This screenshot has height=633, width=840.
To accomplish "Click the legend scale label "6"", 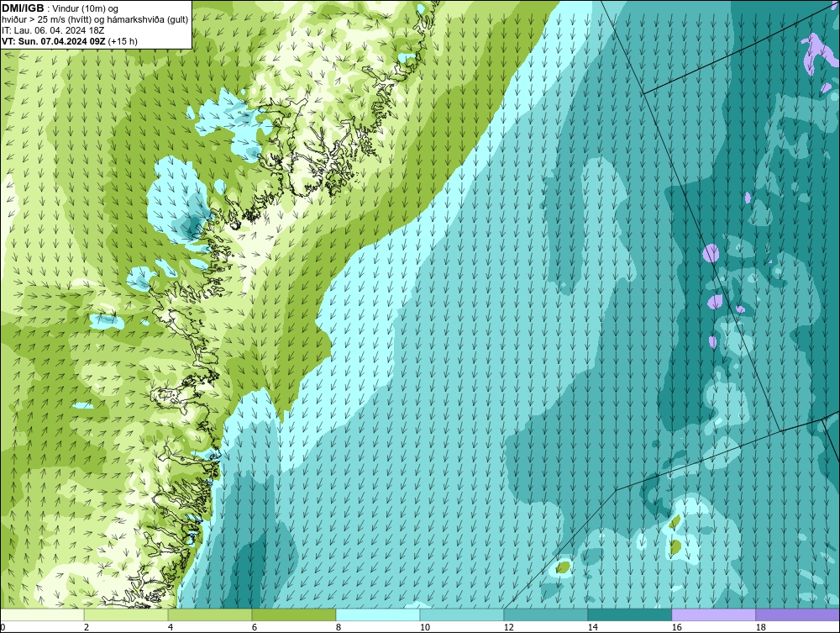I will (x=254, y=627).
